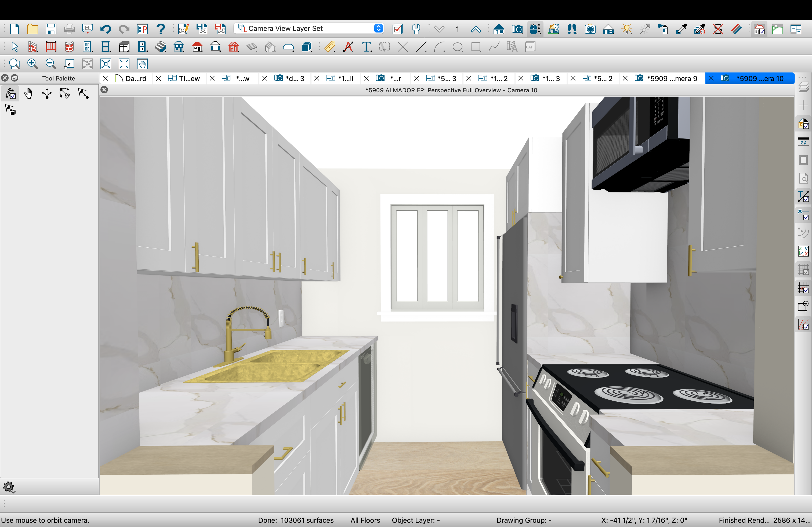Go up one floor chevron

(x=475, y=29)
